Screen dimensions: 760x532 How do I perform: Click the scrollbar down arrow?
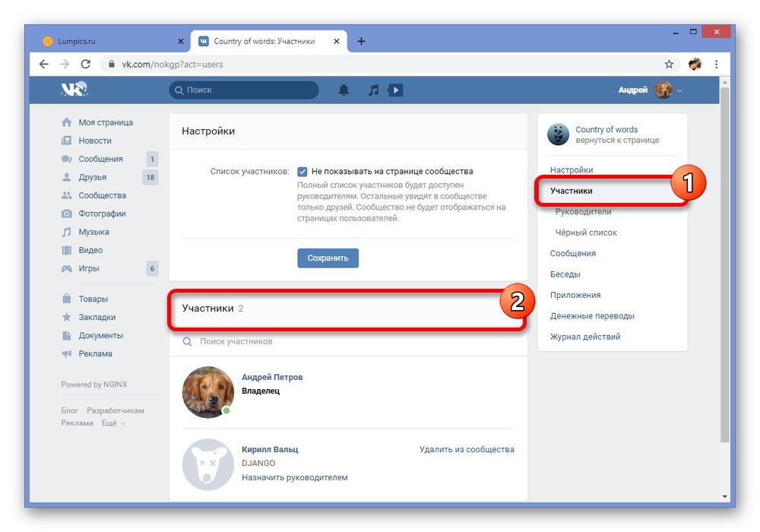(x=724, y=496)
